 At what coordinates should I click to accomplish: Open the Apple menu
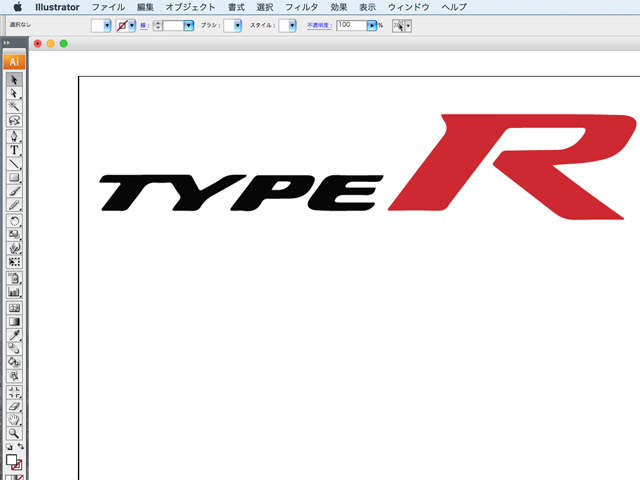click(18, 7)
